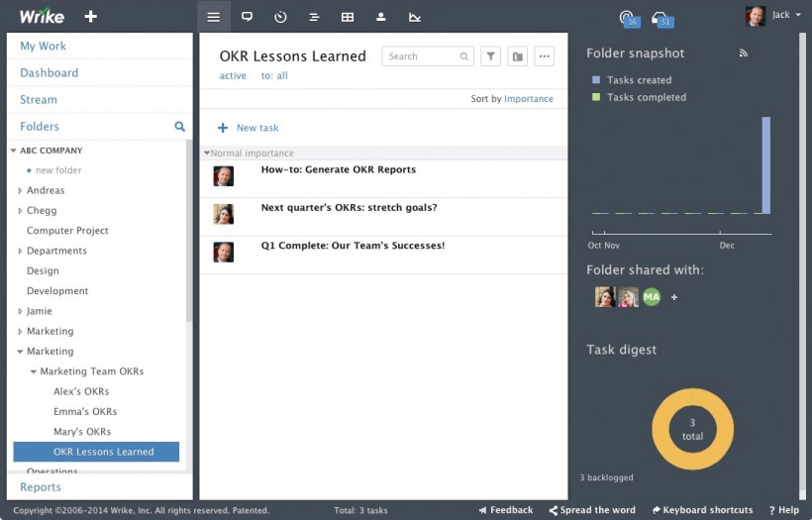Screen dimensions: 812x520
Task: Select the Design folder
Action: (x=43, y=270)
